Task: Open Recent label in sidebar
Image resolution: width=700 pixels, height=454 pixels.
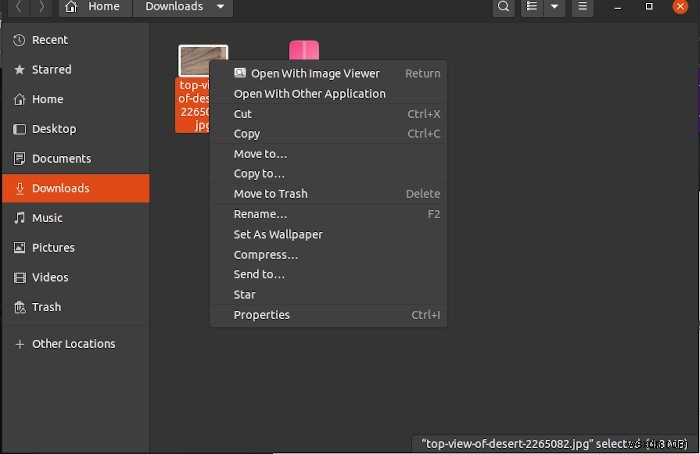Action: [x=50, y=40]
